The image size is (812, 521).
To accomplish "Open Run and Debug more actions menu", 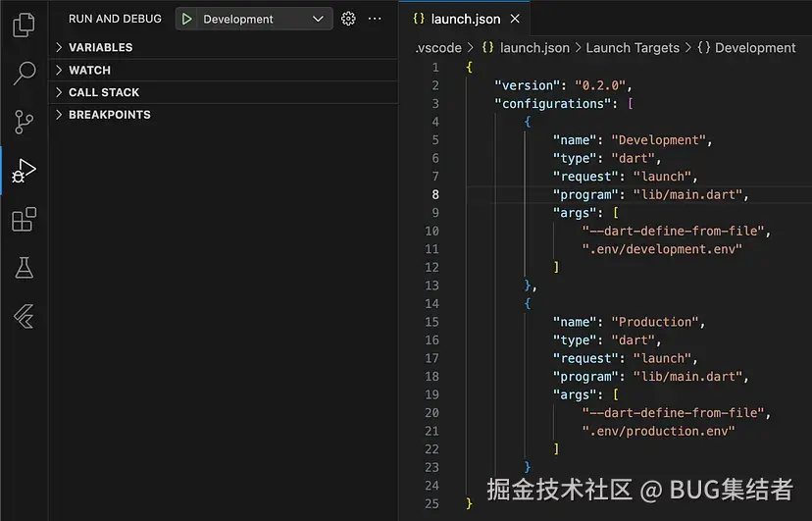I will click(375, 19).
